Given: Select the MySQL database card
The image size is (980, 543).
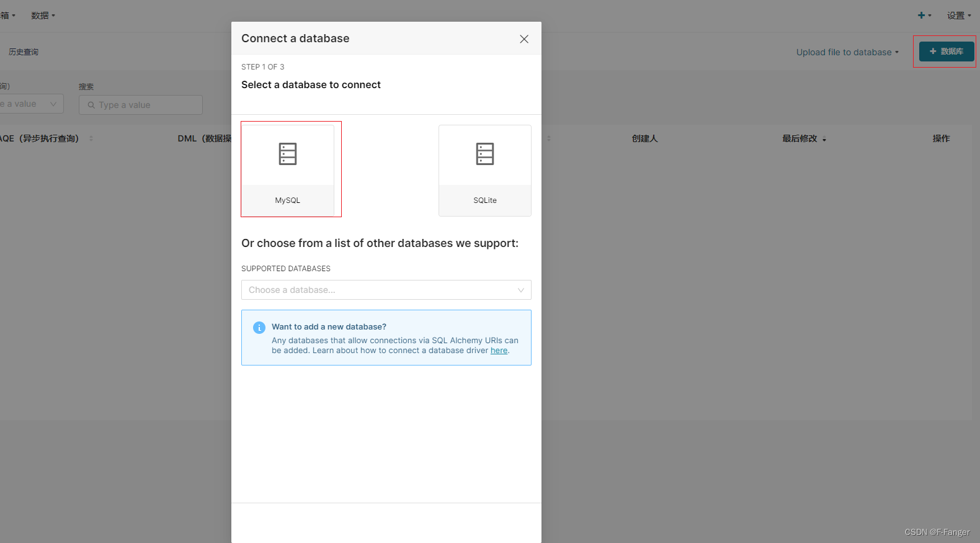Looking at the screenshot, I should 288,171.
